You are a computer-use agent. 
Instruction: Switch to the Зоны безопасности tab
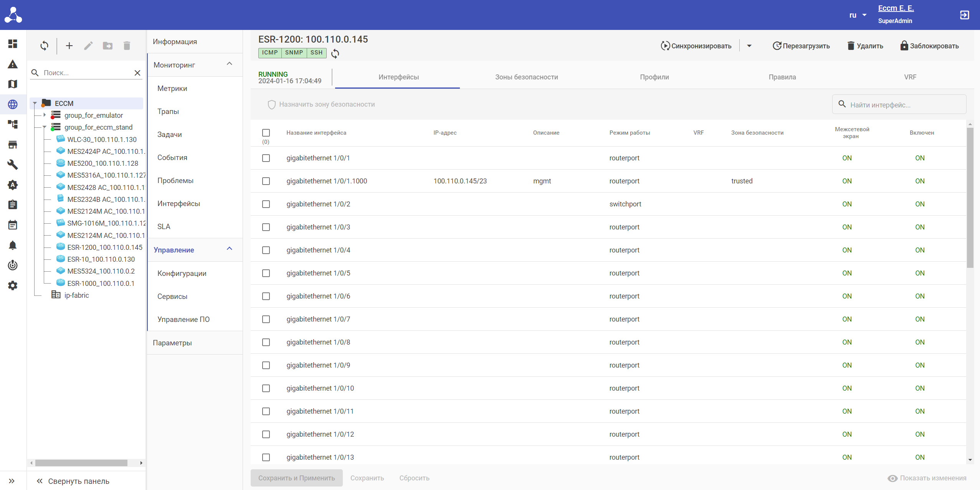[x=526, y=77]
